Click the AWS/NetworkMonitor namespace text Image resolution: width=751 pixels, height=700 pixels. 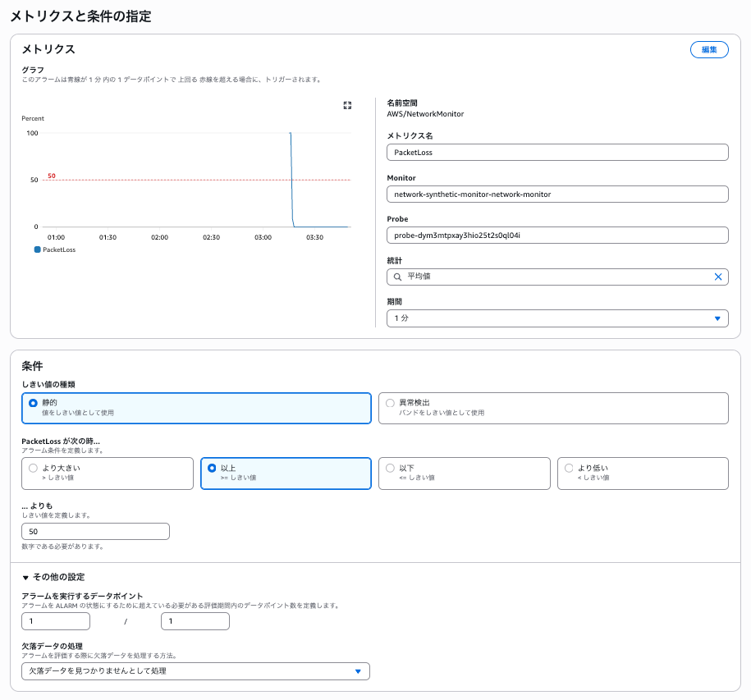(x=425, y=114)
